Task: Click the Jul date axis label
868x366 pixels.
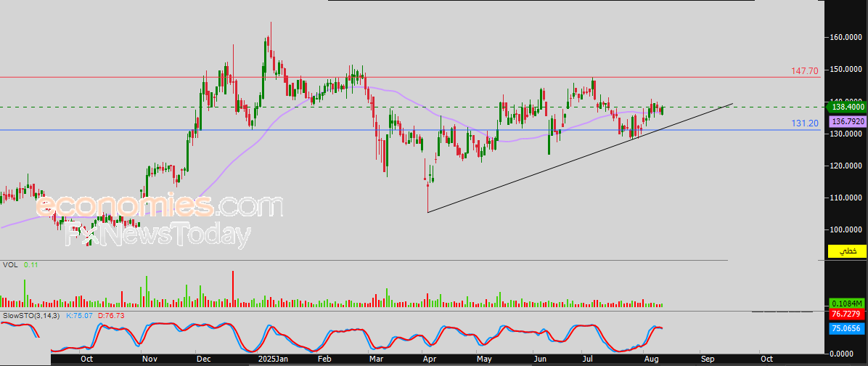Action: click(x=587, y=359)
